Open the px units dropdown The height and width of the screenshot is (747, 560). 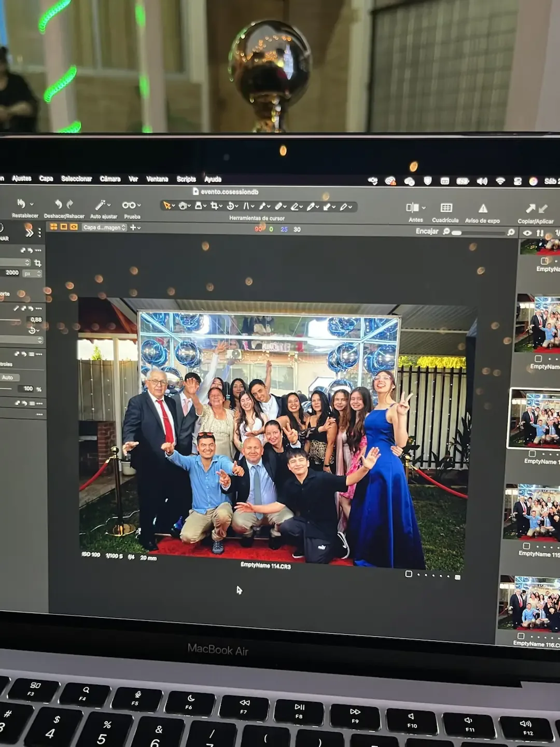pyautogui.click(x=32, y=273)
